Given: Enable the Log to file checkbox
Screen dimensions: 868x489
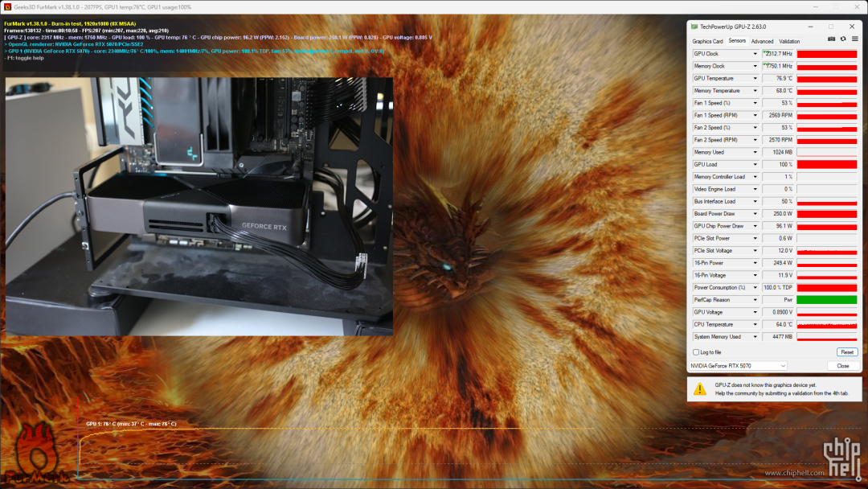Looking at the screenshot, I should point(696,352).
